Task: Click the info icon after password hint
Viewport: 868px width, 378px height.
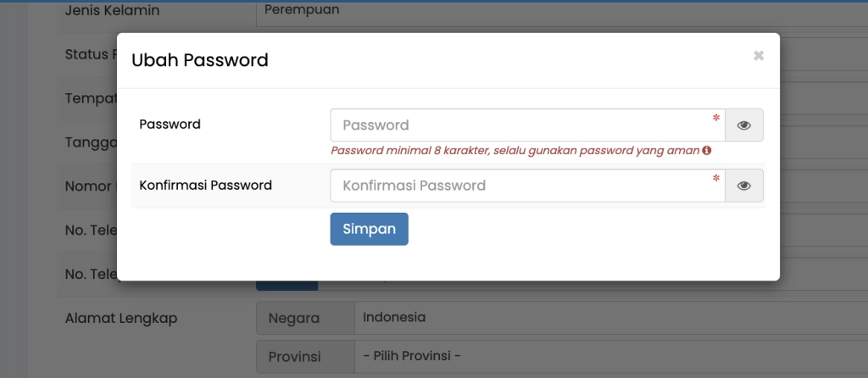Action: coord(706,151)
